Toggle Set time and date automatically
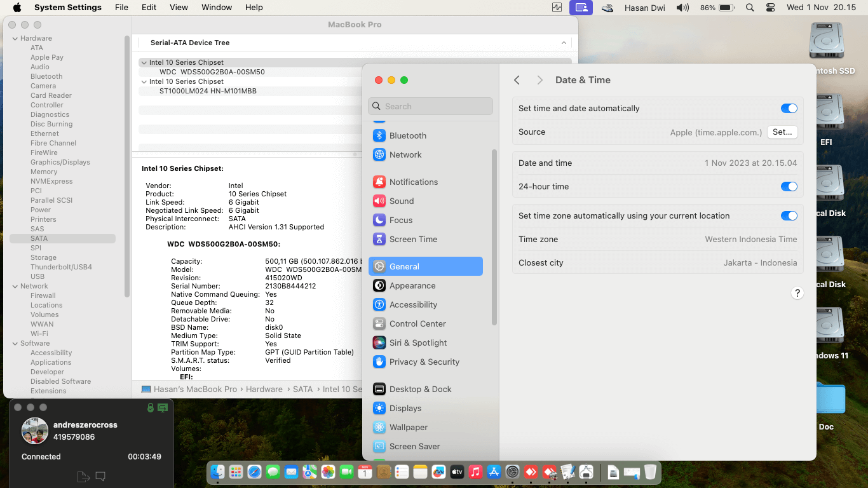This screenshot has width=868, height=488. tap(789, 109)
